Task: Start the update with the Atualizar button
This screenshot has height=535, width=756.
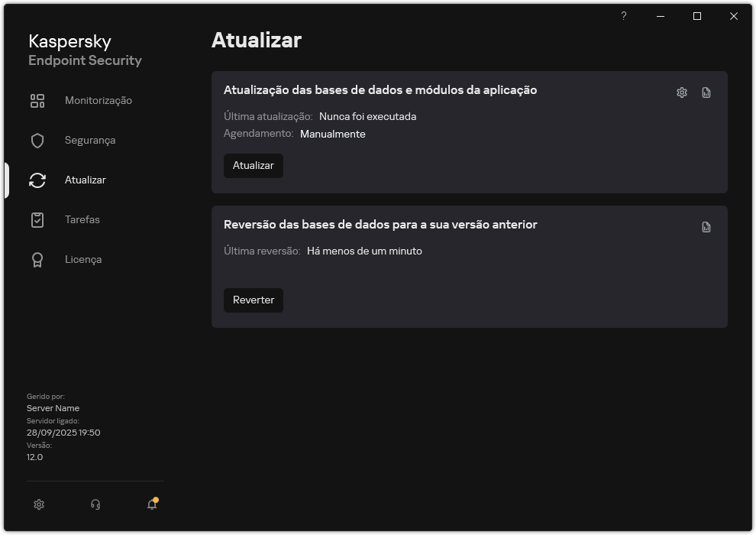Action: [x=253, y=165]
